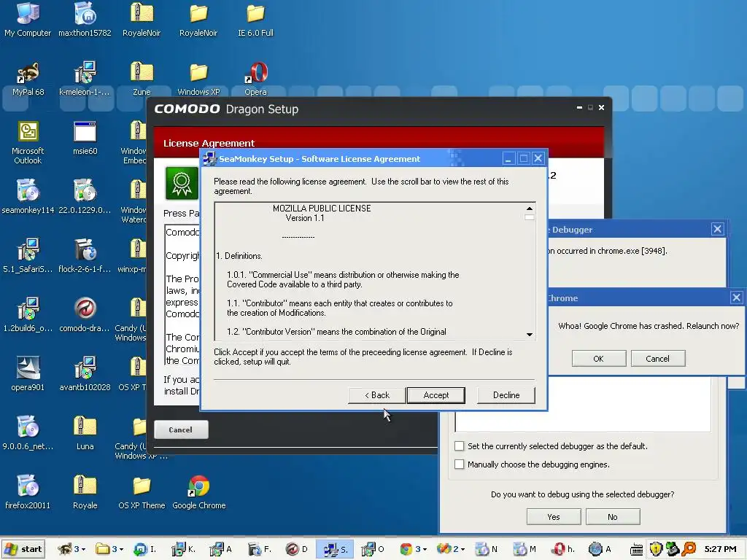Open the Royale zip archive
Viewport: 747px width, 560px height.
tap(85, 491)
